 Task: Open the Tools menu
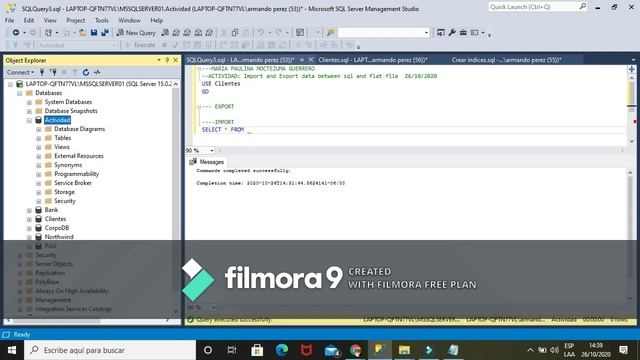point(102,20)
